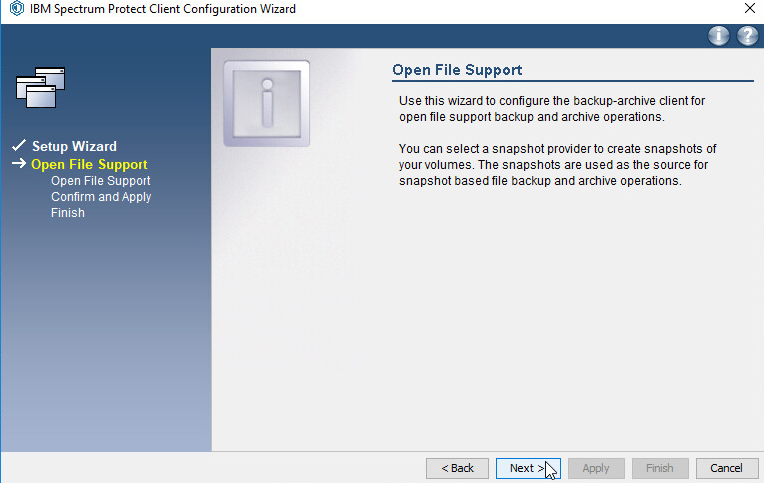Click the snapshot provider description paragraph
Screen dimensions: 764x483
pos(550,165)
